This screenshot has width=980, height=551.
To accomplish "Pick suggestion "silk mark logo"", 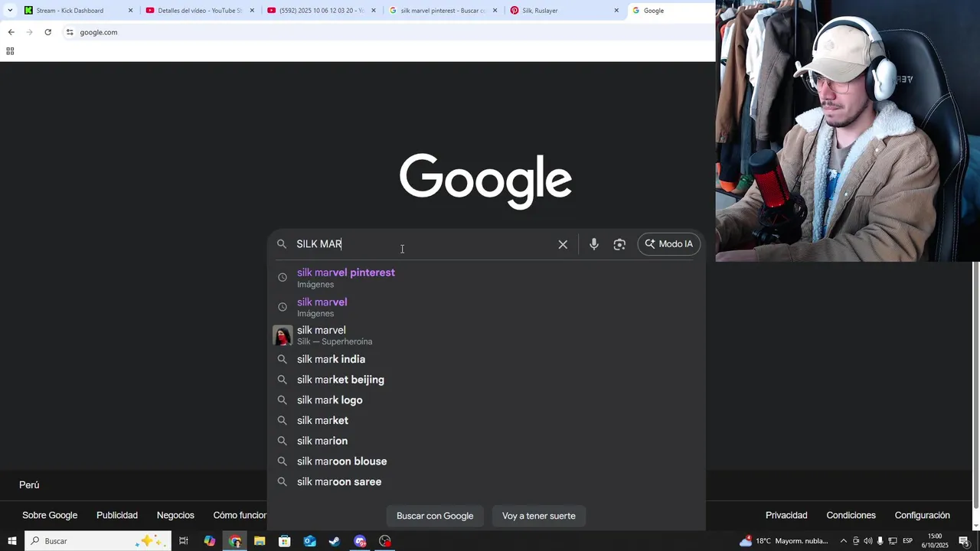I will (487, 400).
